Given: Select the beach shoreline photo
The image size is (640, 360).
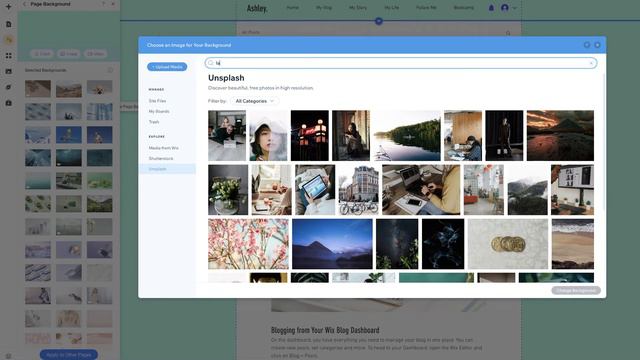Looking at the screenshot, I should coord(573,244).
